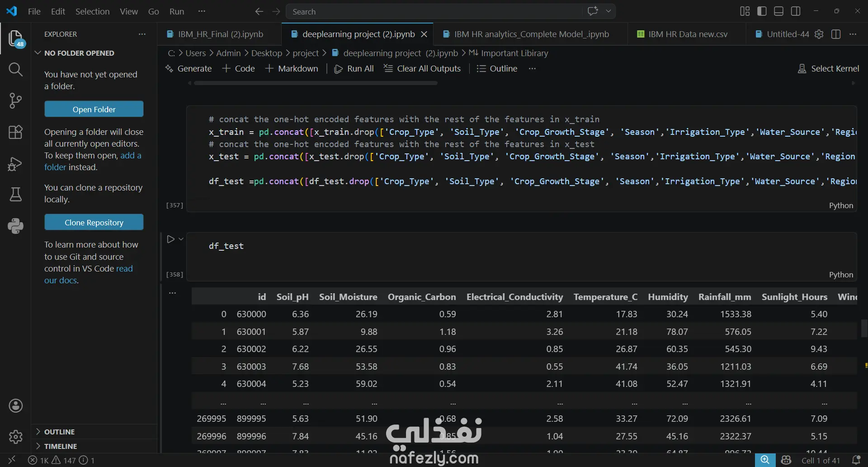This screenshot has height=467, width=868.
Task: Open remote window indicator in status bar
Action: coord(12,460)
